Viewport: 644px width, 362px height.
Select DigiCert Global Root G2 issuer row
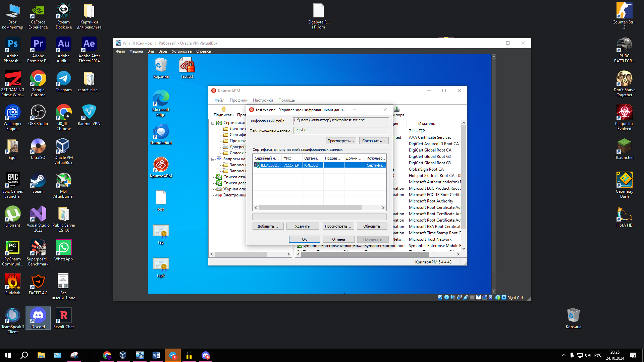[x=430, y=157]
